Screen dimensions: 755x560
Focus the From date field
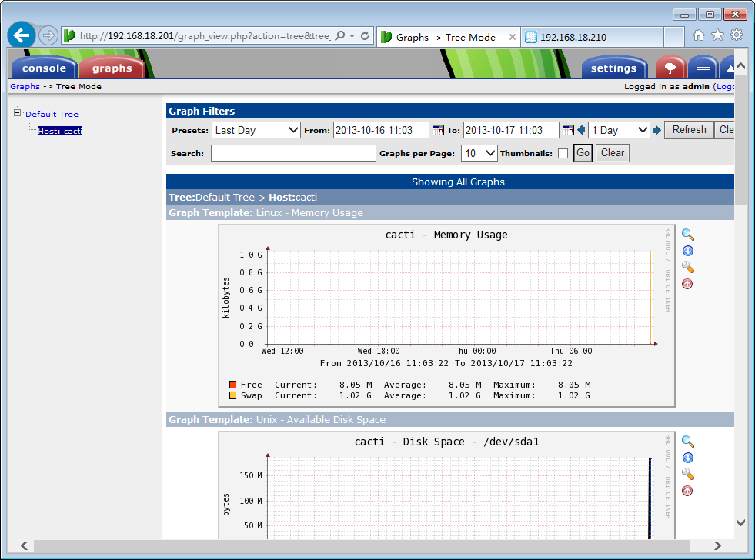[381, 130]
